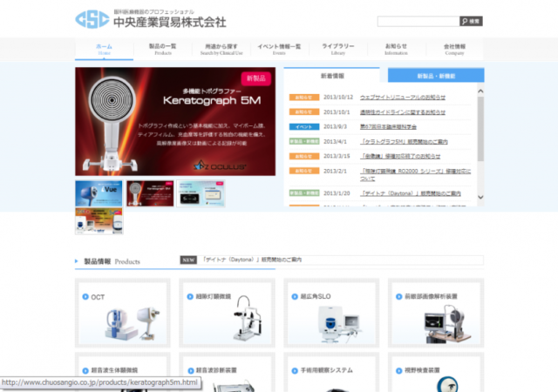This screenshot has height=392, width=558.
Task: Open the 前眼部画像解析装置 product card
Action: tap(436, 313)
